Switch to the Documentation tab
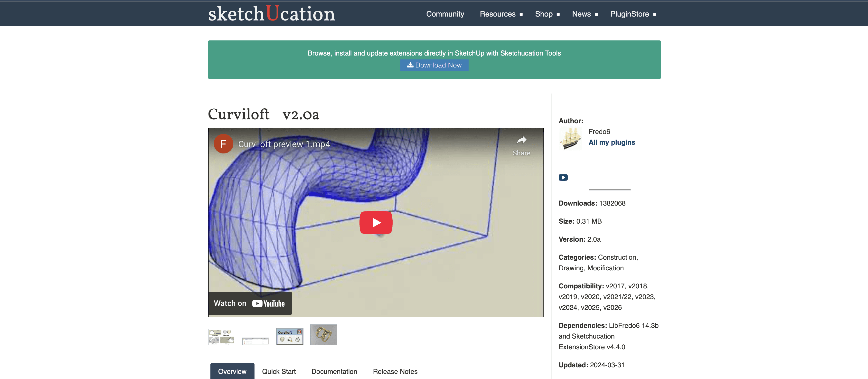 tap(334, 371)
